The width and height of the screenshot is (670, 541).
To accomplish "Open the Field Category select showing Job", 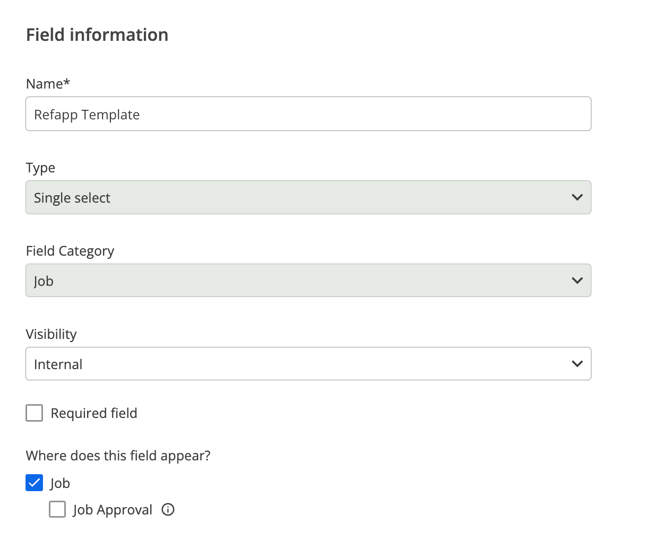I will [309, 281].
